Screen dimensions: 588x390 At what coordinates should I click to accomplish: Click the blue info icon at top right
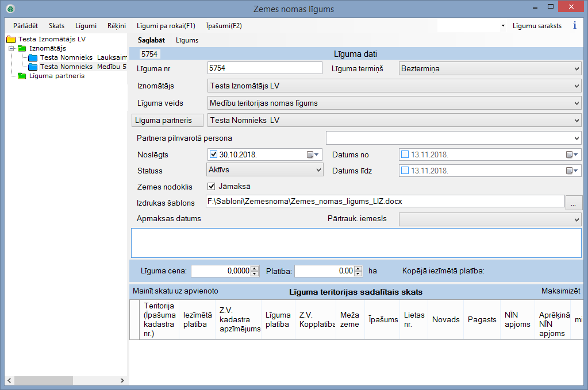(x=575, y=26)
